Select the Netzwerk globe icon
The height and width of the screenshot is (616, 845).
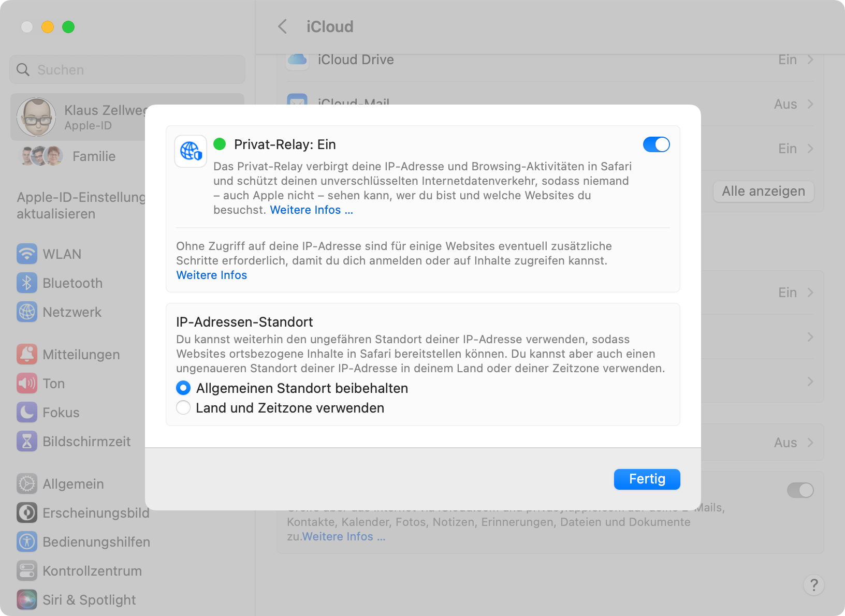pyautogui.click(x=27, y=312)
